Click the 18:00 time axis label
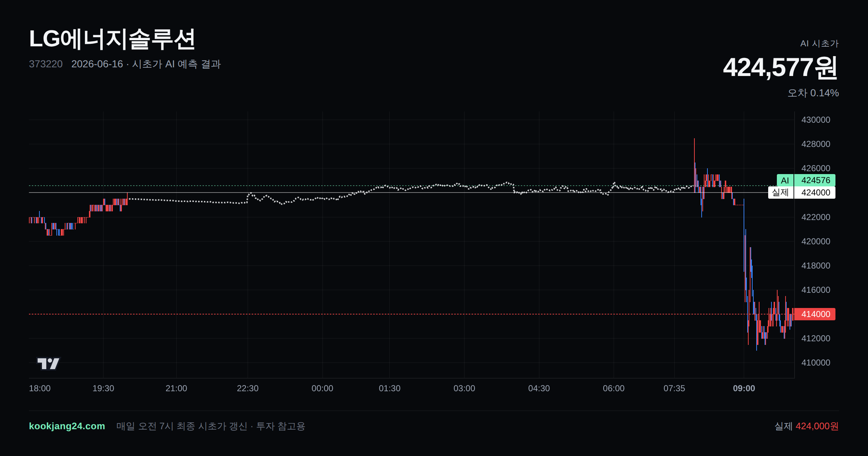The image size is (868, 456). [x=40, y=388]
